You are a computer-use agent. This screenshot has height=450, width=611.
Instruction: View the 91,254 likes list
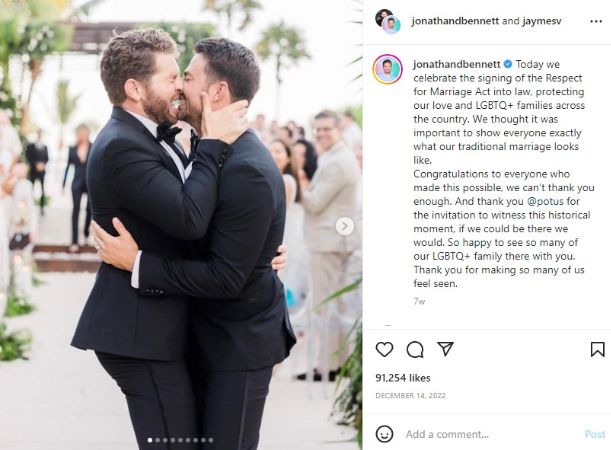coord(403,378)
